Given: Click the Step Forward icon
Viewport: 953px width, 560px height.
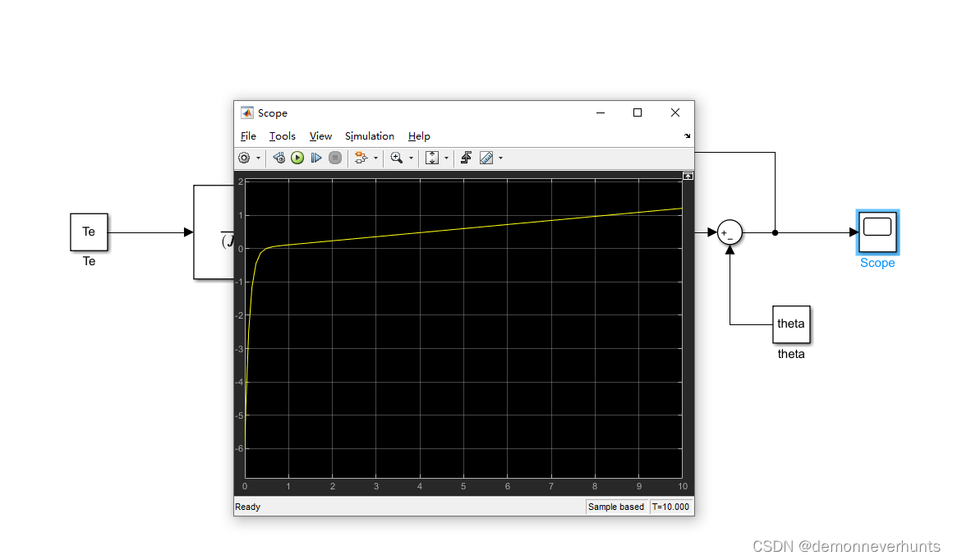Looking at the screenshot, I should (x=316, y=158).
